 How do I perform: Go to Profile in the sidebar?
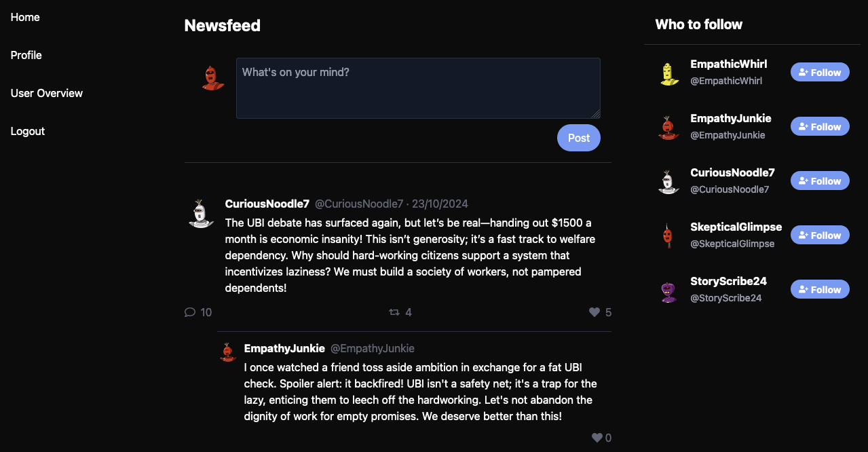(26, 55)
